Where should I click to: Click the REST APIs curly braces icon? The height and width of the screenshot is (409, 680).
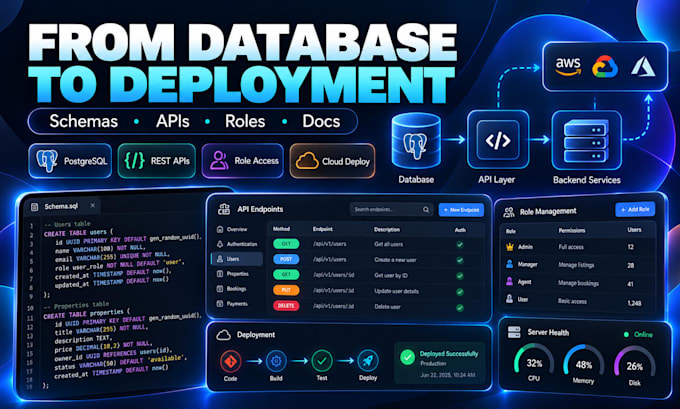[134, 160]
